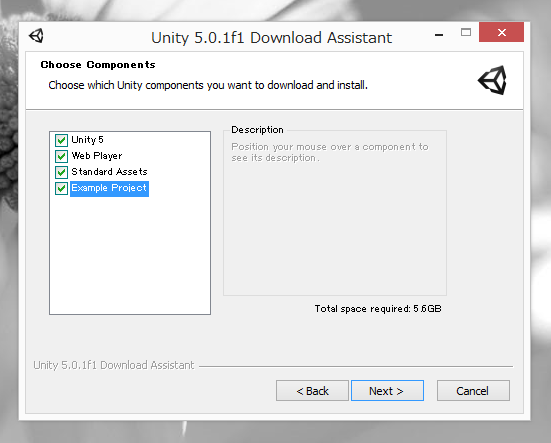The height and width of the screenshot is (443, 551).
Task: Select the highlighted Example Project row
Action: click(109, 189)
